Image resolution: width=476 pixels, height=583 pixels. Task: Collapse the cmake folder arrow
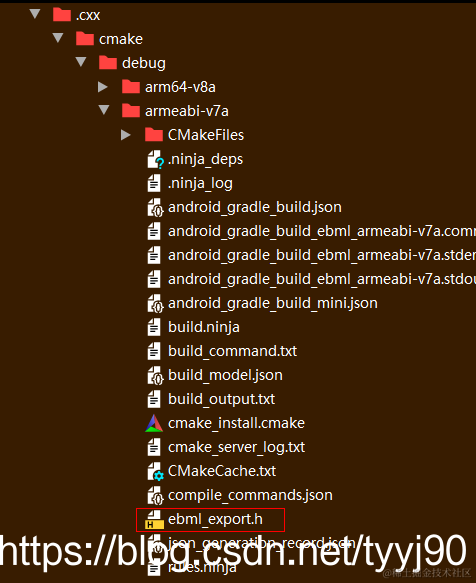coord(58,38)
